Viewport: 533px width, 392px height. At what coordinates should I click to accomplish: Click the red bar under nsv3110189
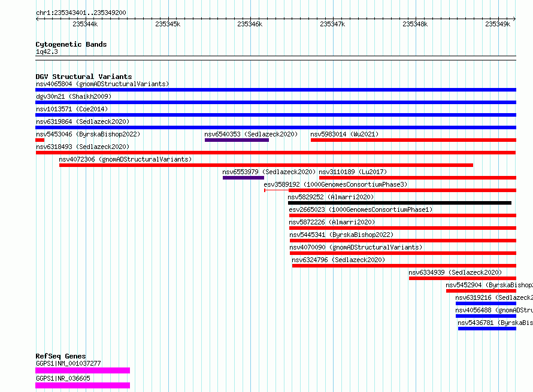click(418, 178)
